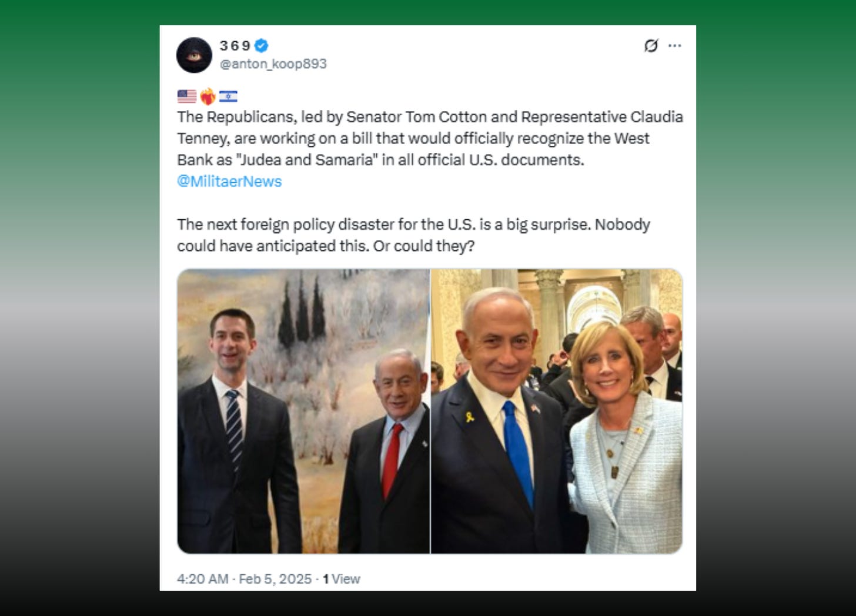
Task: Click the Israel flag emoji
Action: point(228,96)
